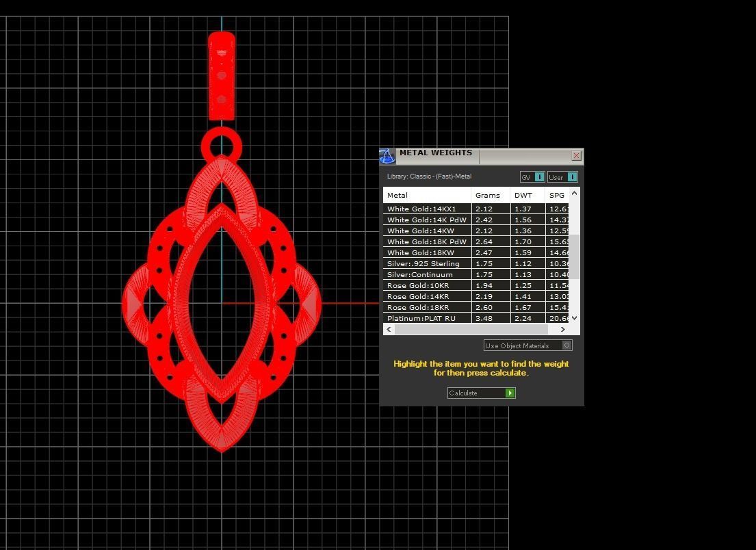Click table scroll down arrow
Viewport: 756px width, 550px height.
click(x=574, y=318)
